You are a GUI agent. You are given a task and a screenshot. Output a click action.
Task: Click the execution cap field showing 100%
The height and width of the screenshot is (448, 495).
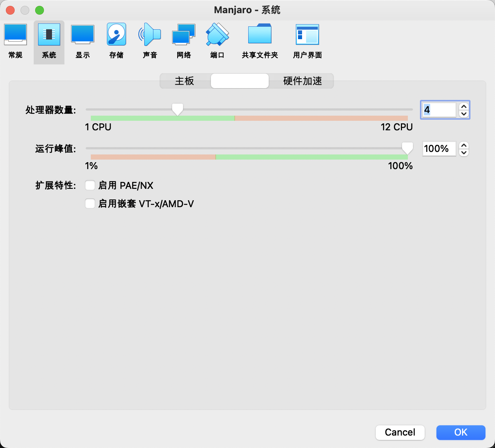point(439,149)
